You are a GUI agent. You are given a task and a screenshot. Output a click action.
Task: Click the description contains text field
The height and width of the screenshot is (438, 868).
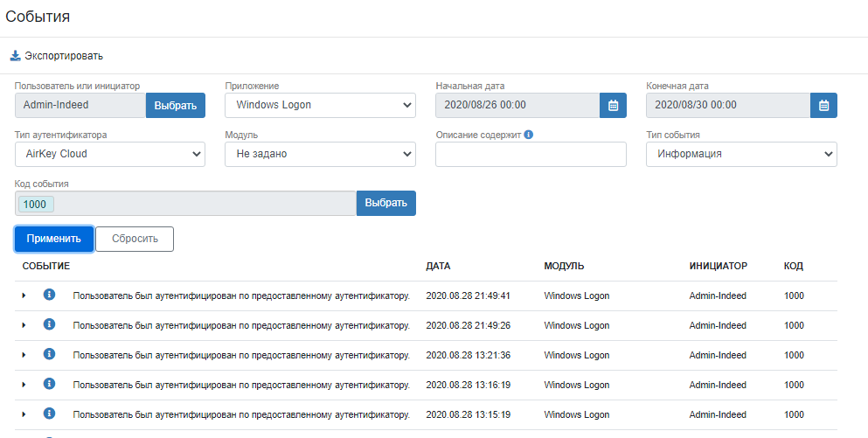[531, 154]
